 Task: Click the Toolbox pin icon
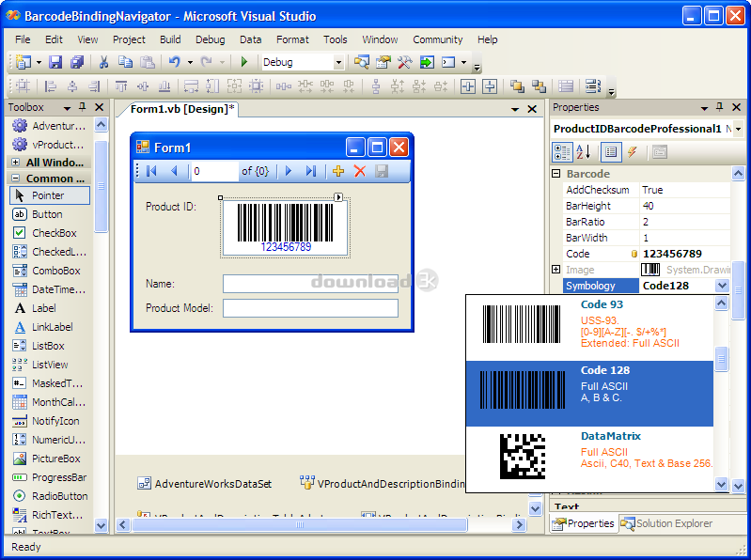pos(83,107)
